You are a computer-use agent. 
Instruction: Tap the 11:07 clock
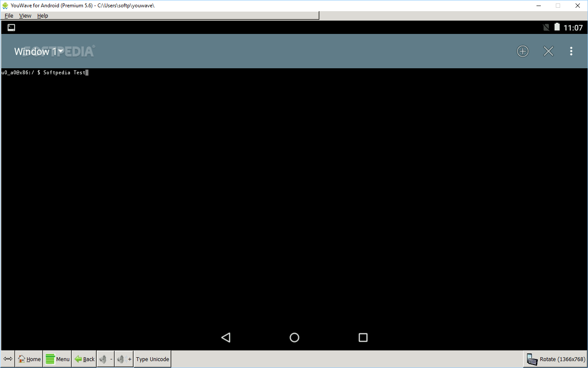pyautogui.click(x=573, y=27)
